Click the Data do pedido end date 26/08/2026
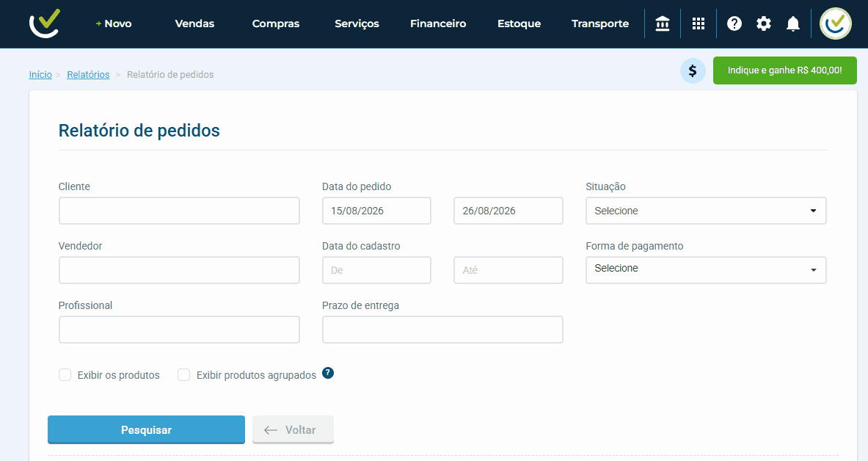 [x=508, y=211]
